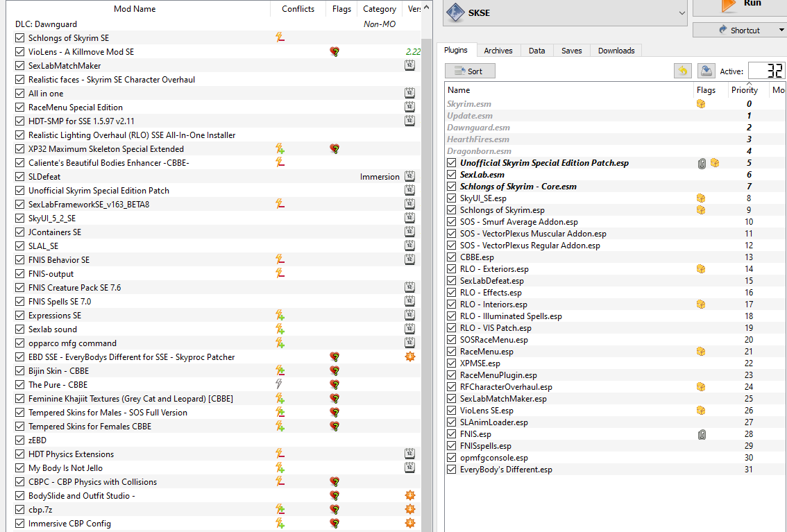
Task: Click the paperclip flag beside FNIS.esp
Action: [x=702, y=434]
